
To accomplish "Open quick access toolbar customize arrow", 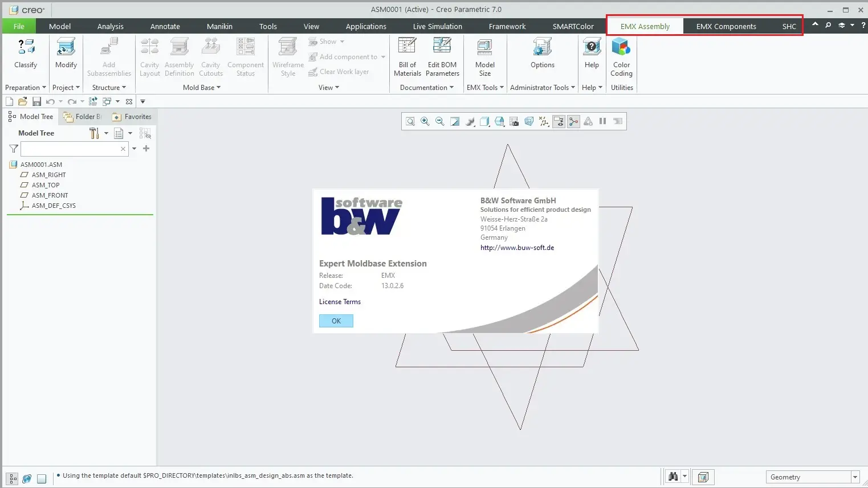I will pos(143,101).
